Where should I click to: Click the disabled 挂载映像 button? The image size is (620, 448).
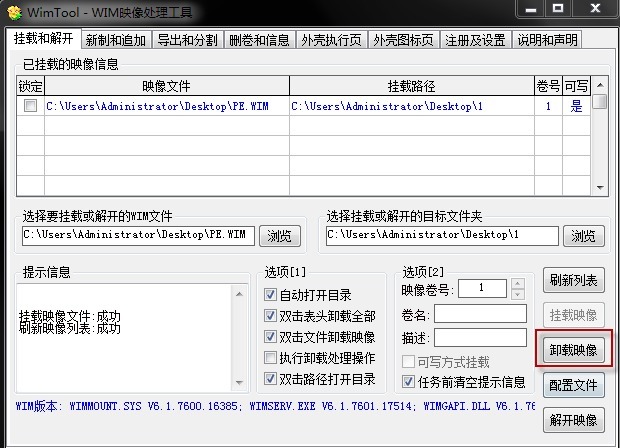tap(573, 315)
